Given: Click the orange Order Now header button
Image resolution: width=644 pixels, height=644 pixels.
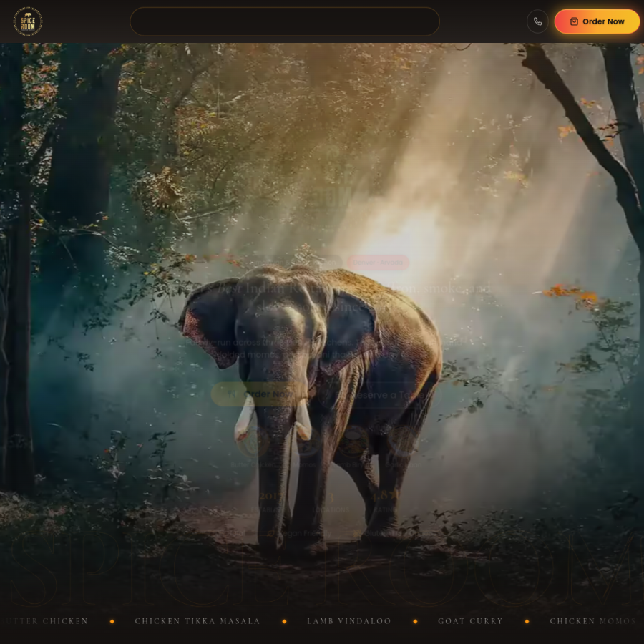Looking at the screenshot, I should point(597,21).
